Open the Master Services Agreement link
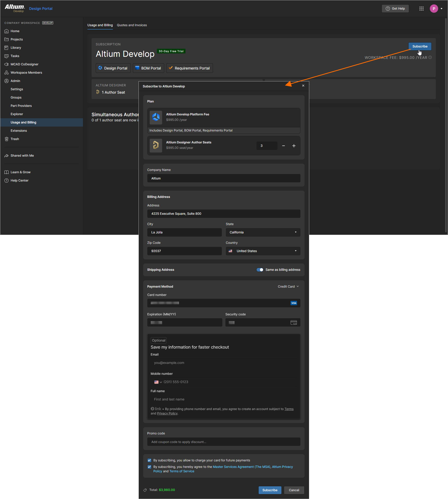Screen dimensions: 448x499 click(242, 467)
